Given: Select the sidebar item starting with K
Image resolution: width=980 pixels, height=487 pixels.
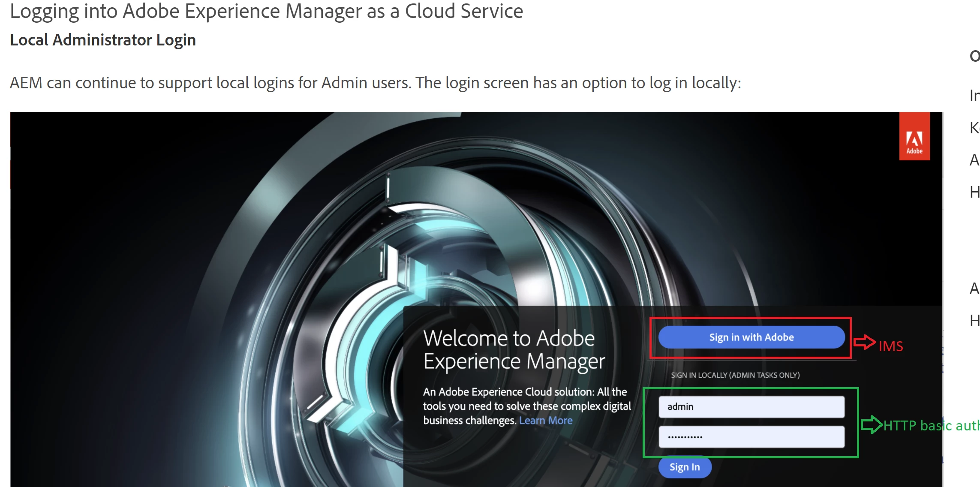Looking at the screenshot, I should 974,128.
